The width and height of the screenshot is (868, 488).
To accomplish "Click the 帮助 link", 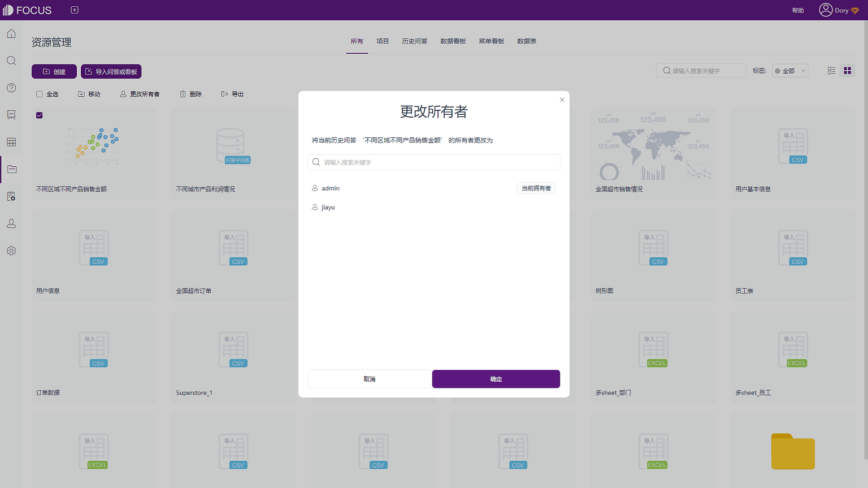I will (798, 10).
